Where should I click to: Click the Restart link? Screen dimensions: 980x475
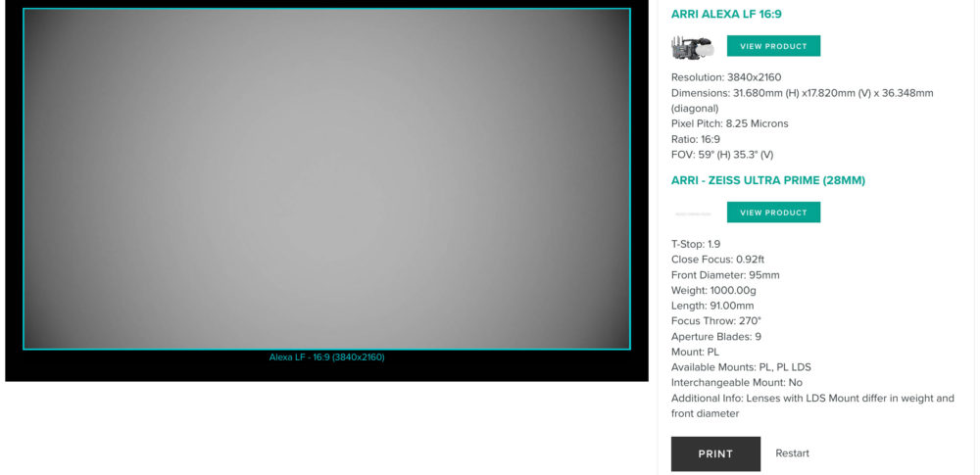pos(792,453)
